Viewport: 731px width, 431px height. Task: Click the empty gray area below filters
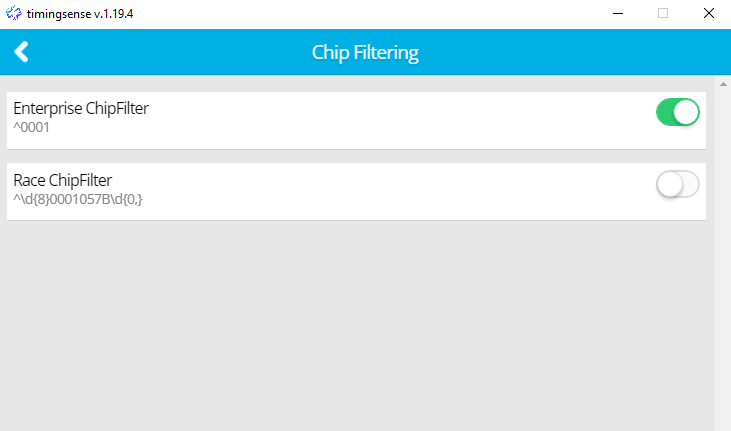(357, 327)
